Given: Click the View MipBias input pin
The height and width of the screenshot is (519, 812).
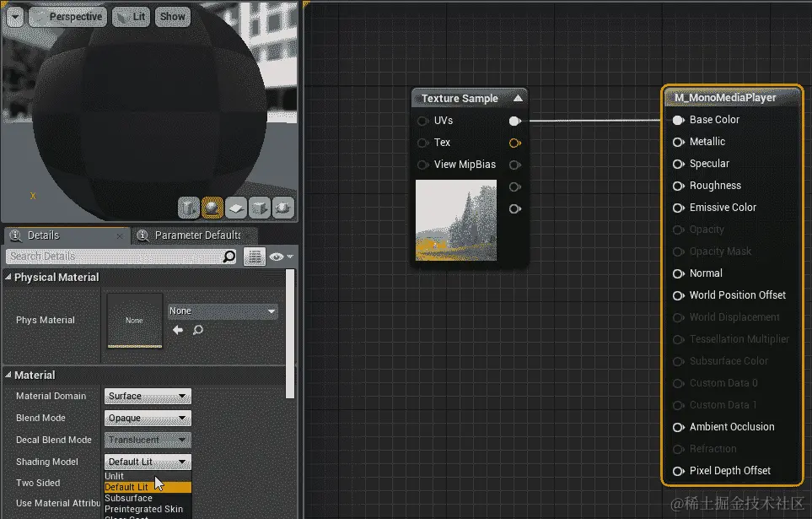Looking at the screenshot, I should point(423,165).
